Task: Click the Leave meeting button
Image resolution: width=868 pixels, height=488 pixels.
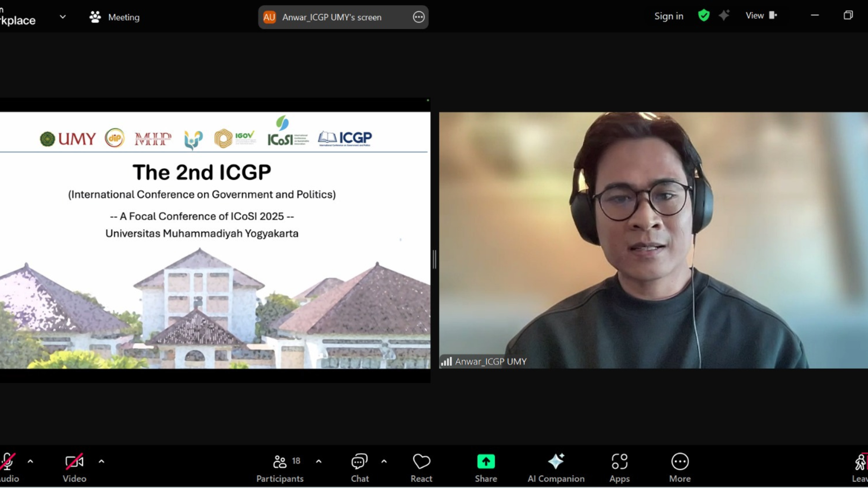Action: pyautogui.click(x=860, y=468)
